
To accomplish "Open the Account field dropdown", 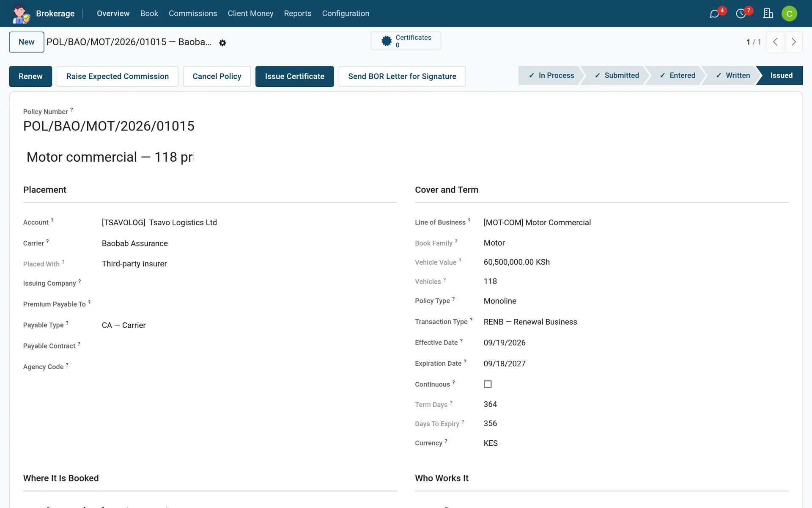I will point(249,223).
